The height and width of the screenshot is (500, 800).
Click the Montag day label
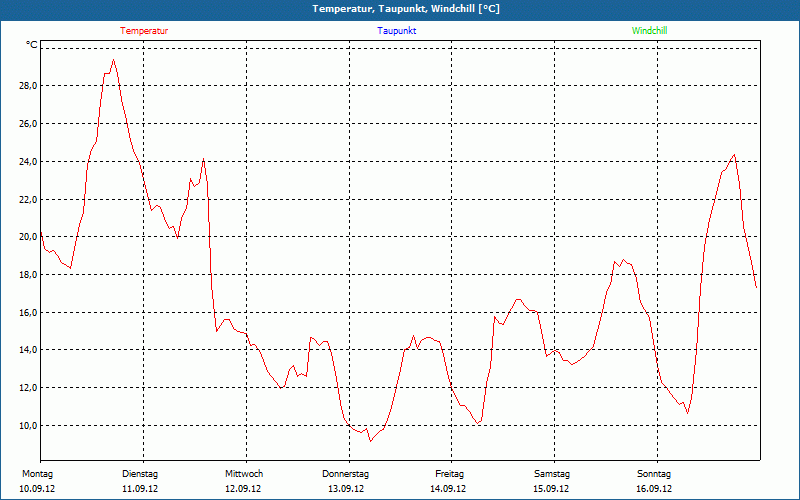click(37, 474)
